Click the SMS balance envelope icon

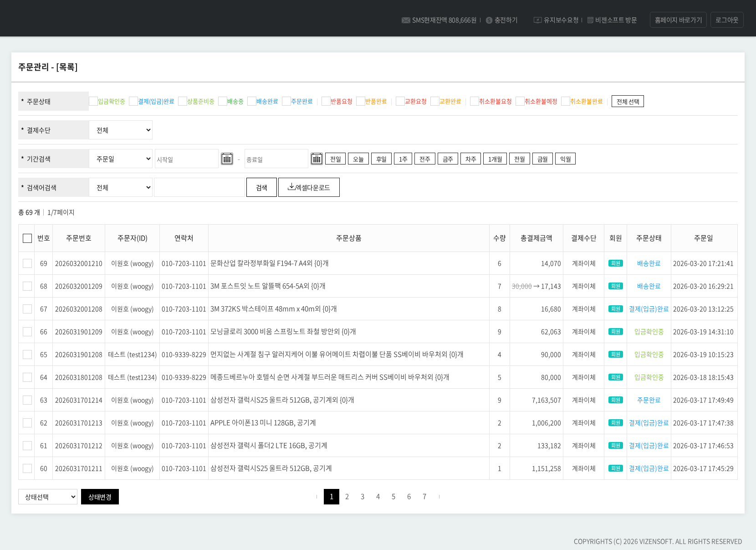tap(405, 21)
